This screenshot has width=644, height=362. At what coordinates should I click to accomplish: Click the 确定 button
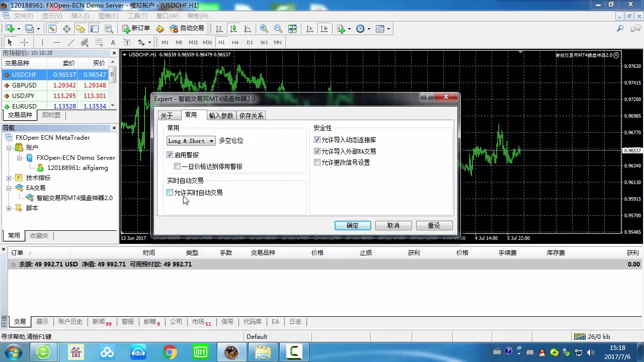pyautogui.click(x=353, y=226)
